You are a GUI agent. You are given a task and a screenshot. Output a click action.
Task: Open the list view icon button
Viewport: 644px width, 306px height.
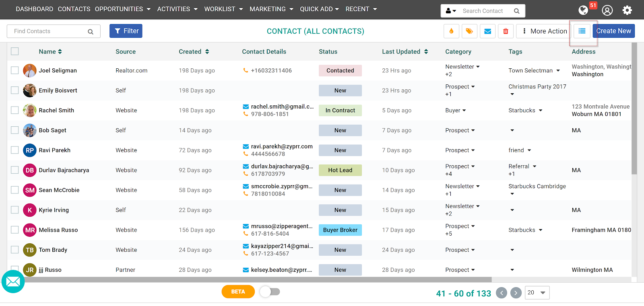582,31
